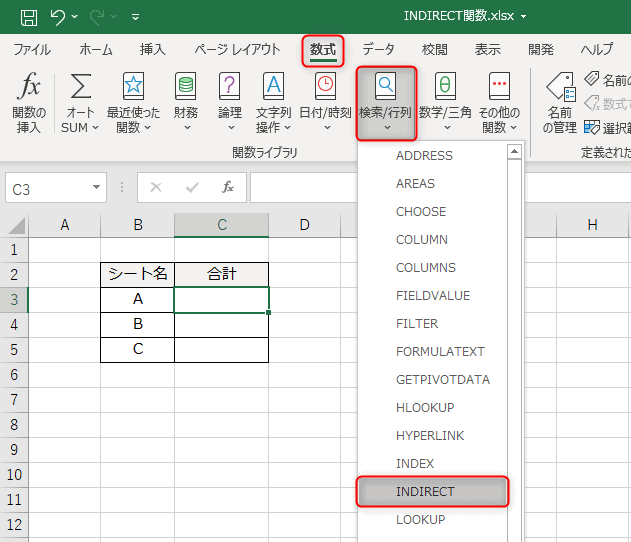
Task: Click the オート SUM sigma icon
Action: [81, 86]
